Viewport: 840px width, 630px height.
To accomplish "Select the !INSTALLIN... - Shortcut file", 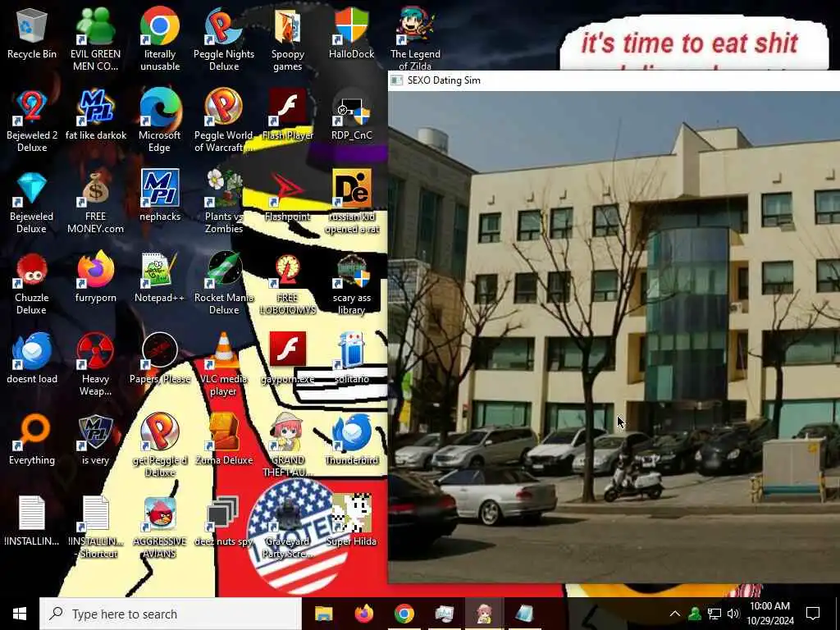I will click(95, 527).
